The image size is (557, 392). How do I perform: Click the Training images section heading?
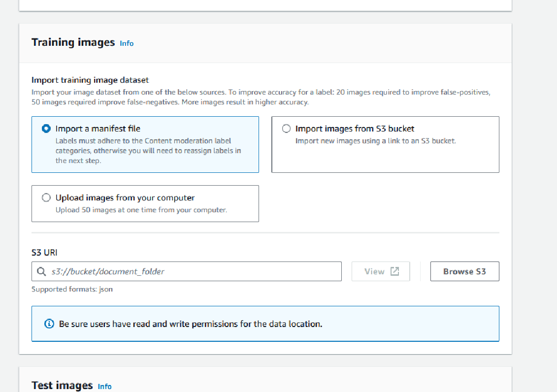73,42
